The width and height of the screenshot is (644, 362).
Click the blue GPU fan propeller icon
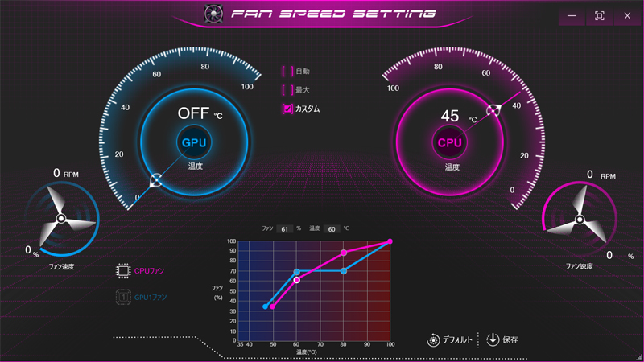(61, 218)
